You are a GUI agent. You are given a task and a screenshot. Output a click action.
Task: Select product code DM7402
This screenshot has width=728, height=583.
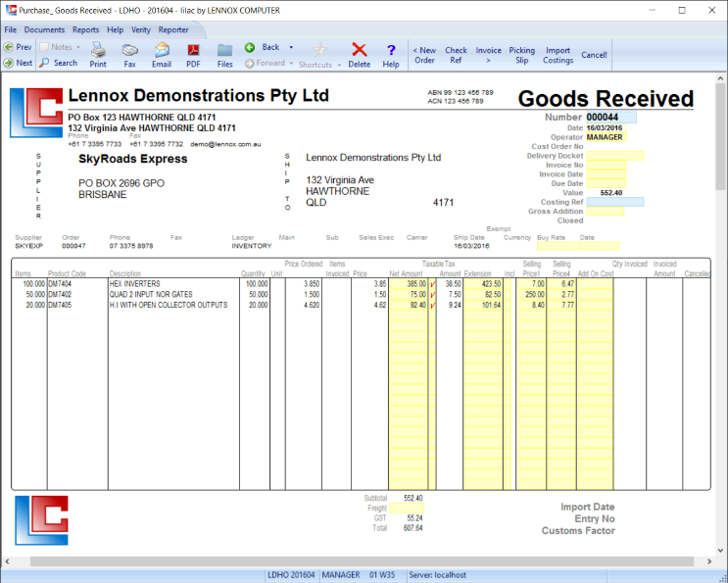[x=61, y=294]
